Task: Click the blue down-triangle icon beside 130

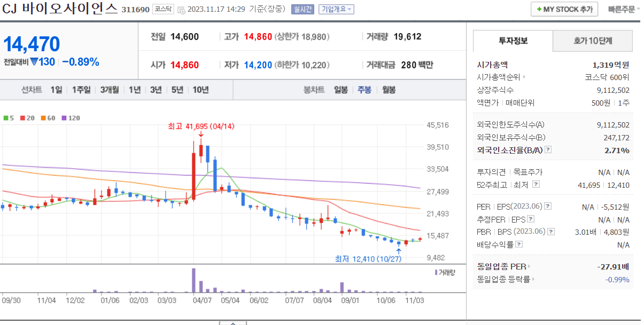Action: pos(34,62)
